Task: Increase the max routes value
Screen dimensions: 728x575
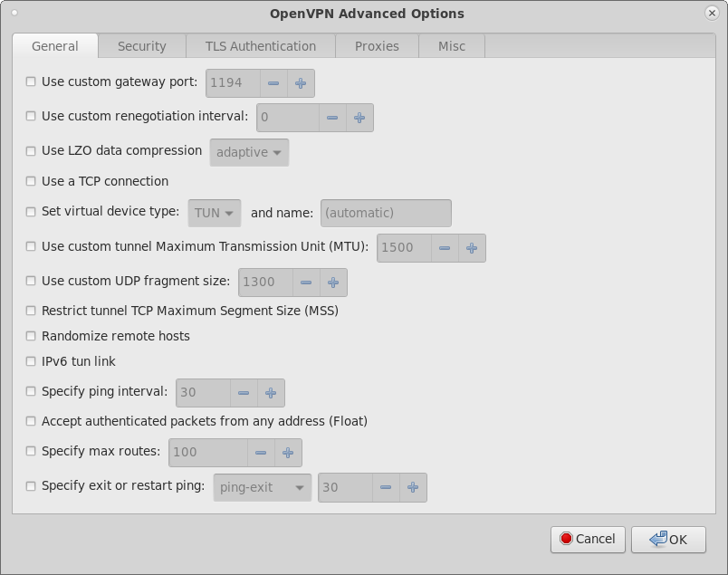Action: 288,453
